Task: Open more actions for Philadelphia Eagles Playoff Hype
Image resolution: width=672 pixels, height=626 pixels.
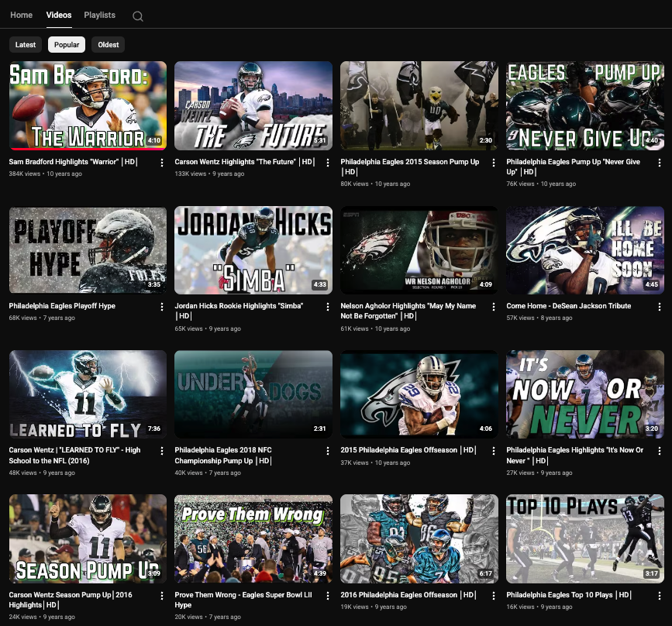Action: [162, 307]
